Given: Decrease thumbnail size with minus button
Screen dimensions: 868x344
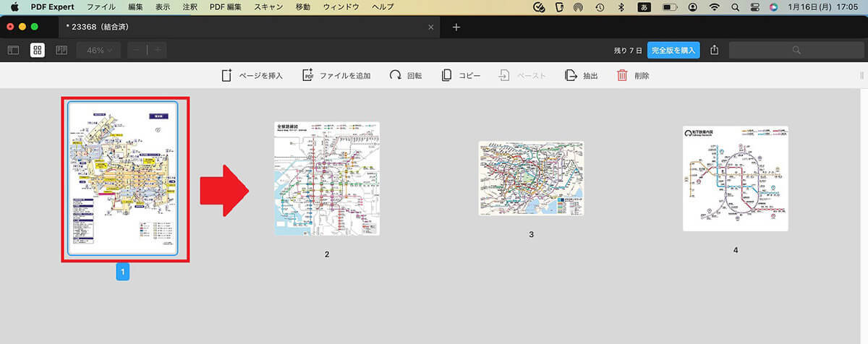Looking at the screenshot, I should coord(137,51).
